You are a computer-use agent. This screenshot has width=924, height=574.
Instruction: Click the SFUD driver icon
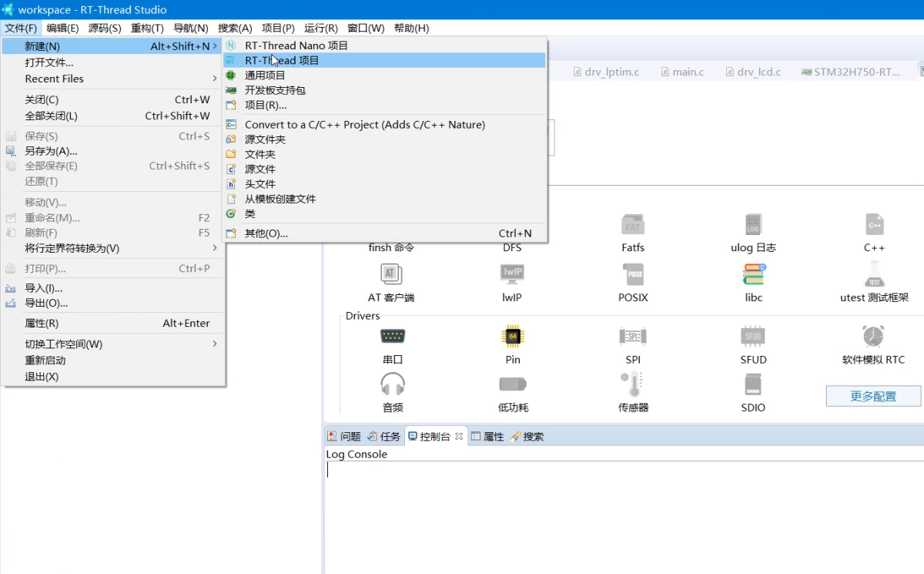(x=753, y=336)
